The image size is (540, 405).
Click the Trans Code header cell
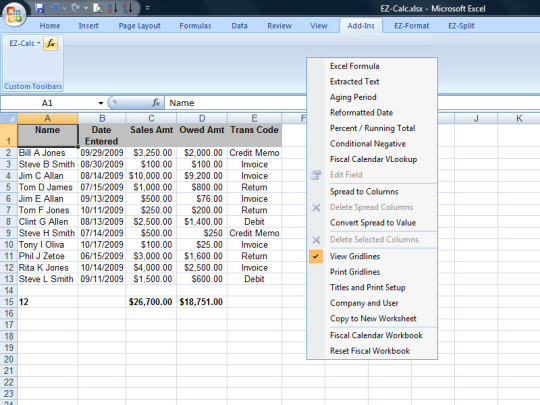tap(254, 135)
